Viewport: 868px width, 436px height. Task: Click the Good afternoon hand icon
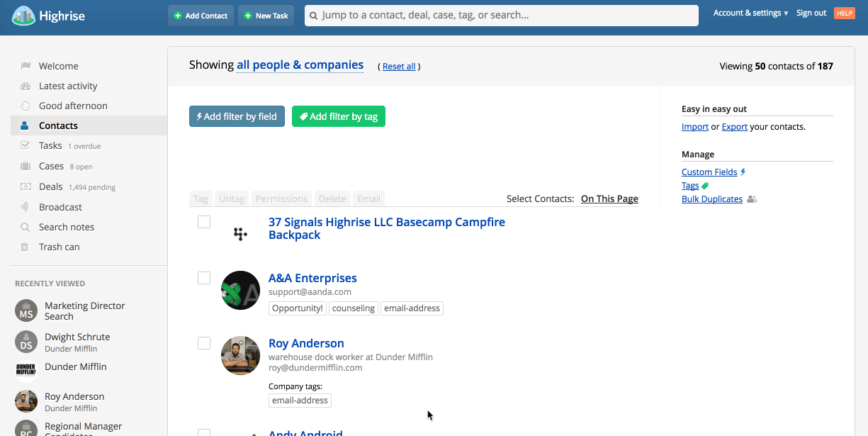[26, 106]
